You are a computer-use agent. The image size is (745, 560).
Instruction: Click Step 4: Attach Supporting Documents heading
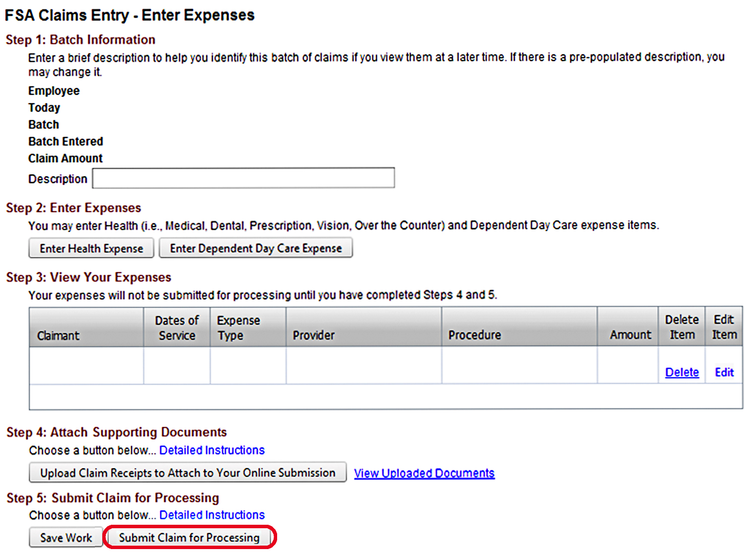pyautogui.click(x=116, y=432)
